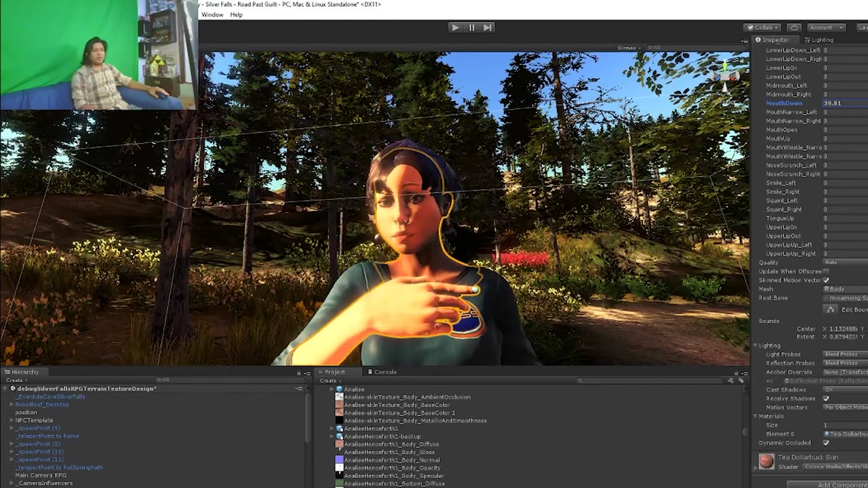The height and width of the screenshot is (488, 868).
Task: Click the Edit Bounds icon button
Action: pos(831,309)
